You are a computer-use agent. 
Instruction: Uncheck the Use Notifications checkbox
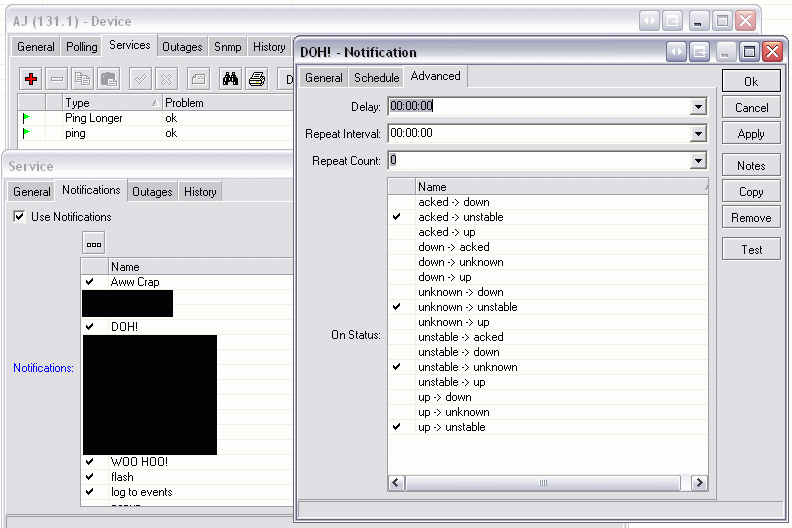pyautogui.click(x=19, y=217)
